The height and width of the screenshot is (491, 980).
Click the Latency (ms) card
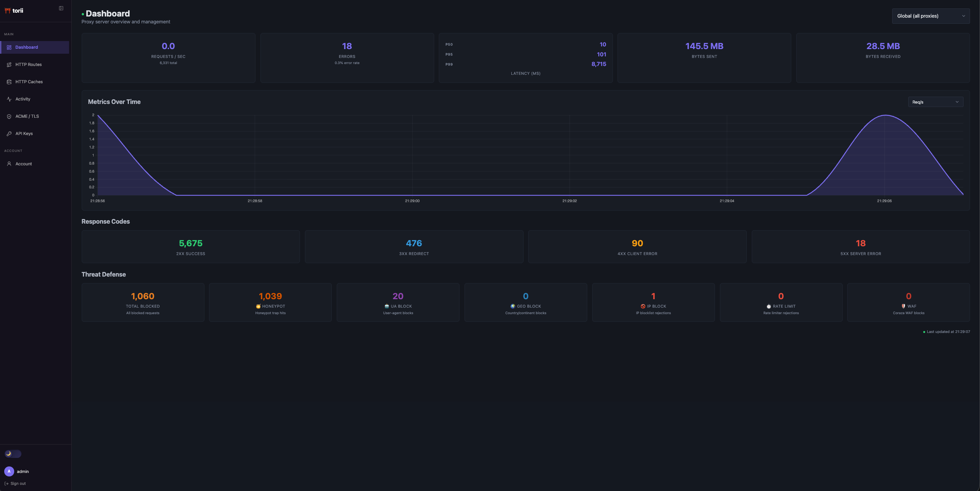click(x=525, y=58)
